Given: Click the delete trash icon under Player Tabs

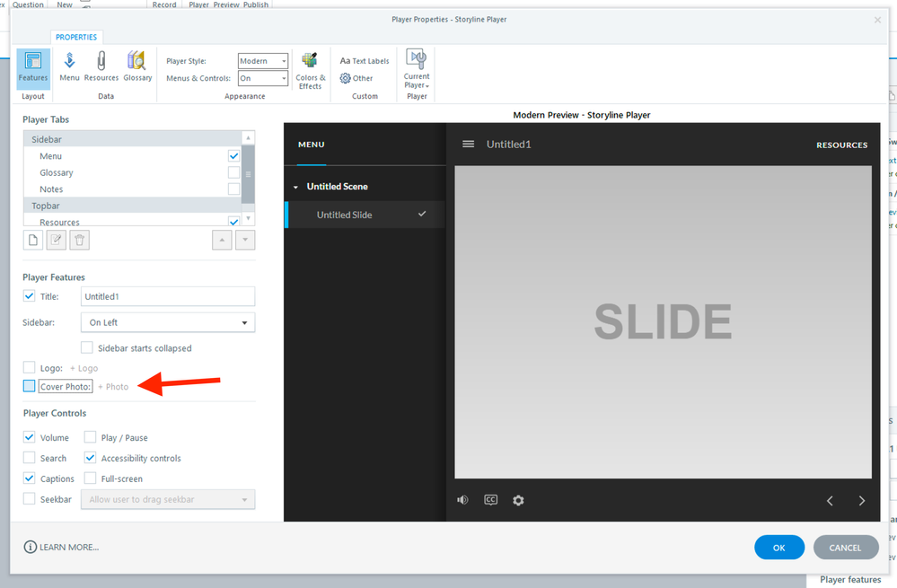Looking at the screenshot, I should click(80, 240).
